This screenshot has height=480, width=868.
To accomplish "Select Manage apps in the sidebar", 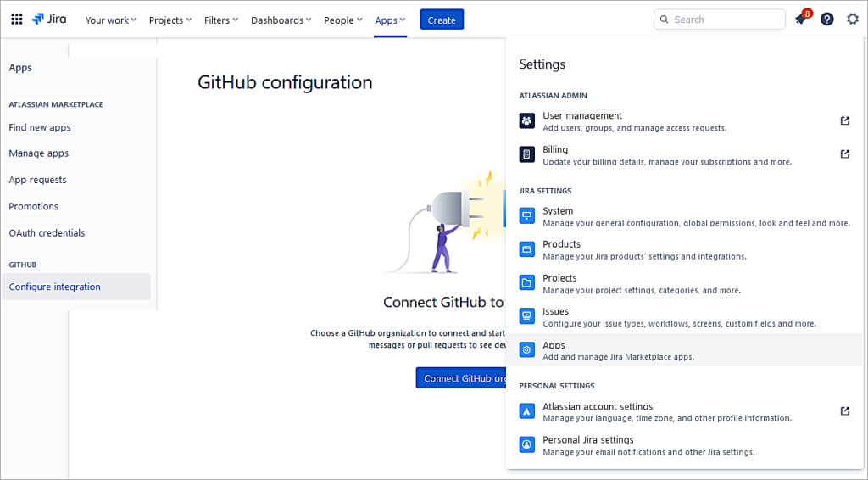I will (x=39, y=153).
